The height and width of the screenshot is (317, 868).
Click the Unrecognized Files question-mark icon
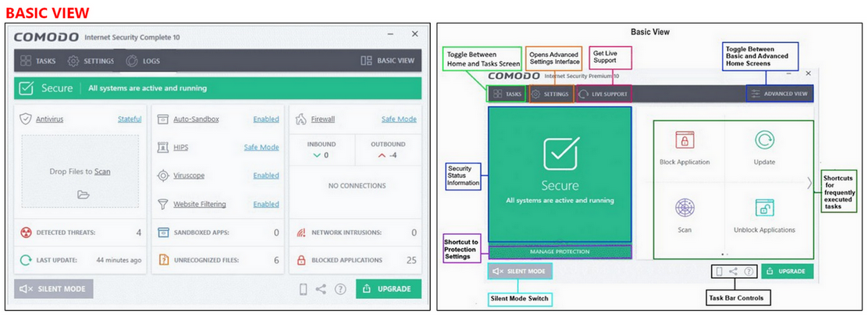pos(163,260)
